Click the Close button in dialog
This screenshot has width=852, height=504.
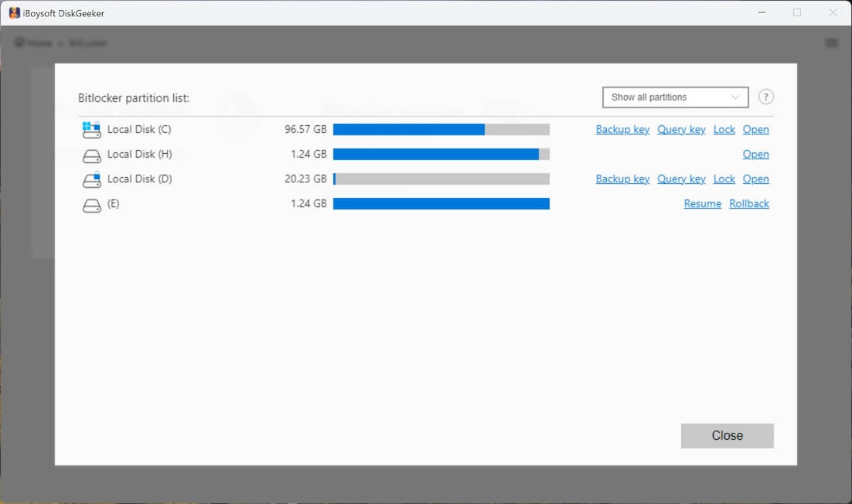(x=727, y=435)
